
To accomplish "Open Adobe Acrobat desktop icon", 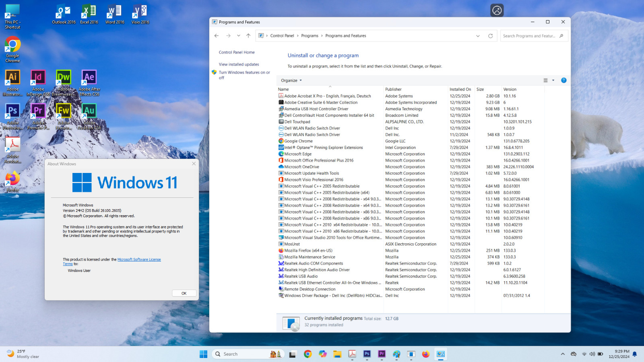I will click(12, 150).
